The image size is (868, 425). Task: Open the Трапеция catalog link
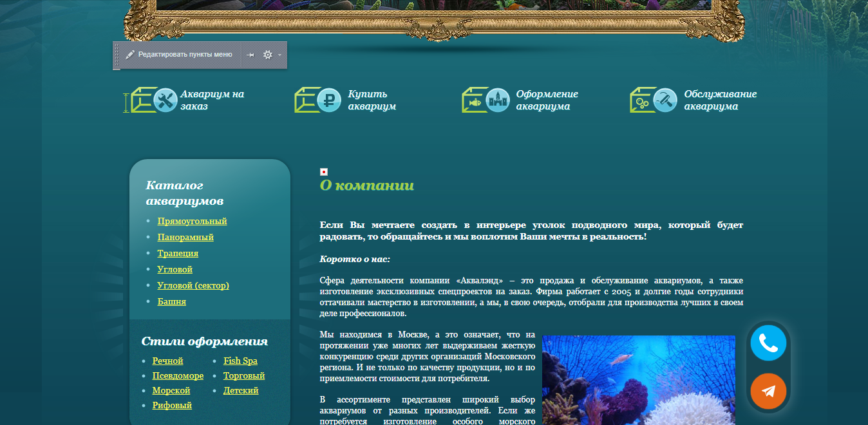178,253
